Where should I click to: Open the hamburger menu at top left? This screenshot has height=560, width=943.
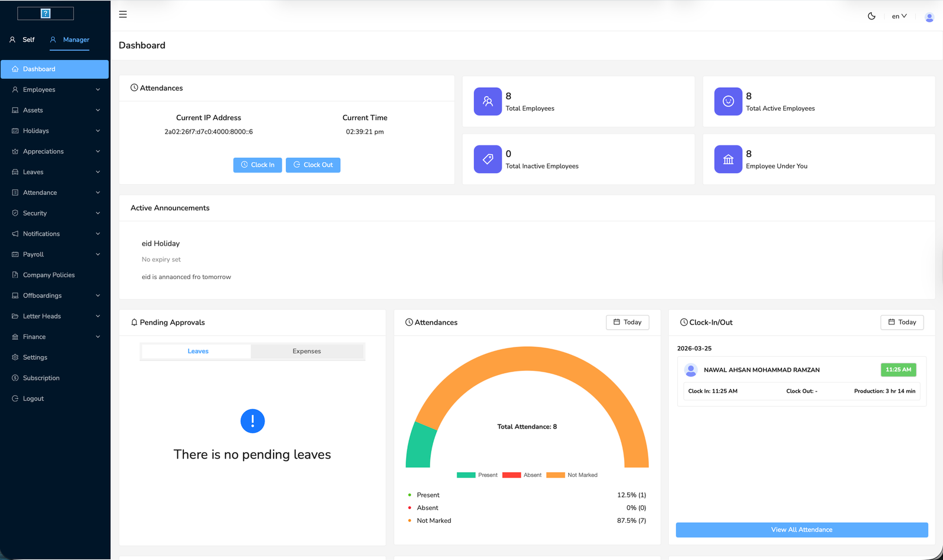pyautogui.click(x=123, y=14)
